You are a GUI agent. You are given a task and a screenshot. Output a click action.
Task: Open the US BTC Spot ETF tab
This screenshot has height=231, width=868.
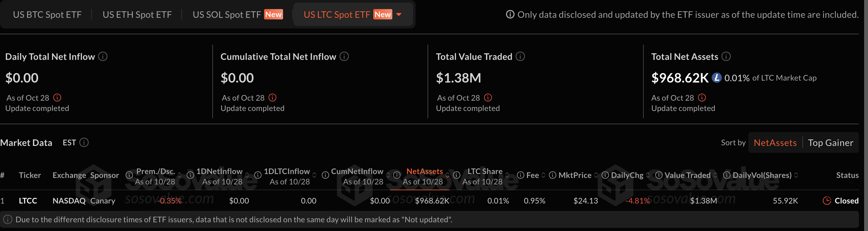coord(47,15)
